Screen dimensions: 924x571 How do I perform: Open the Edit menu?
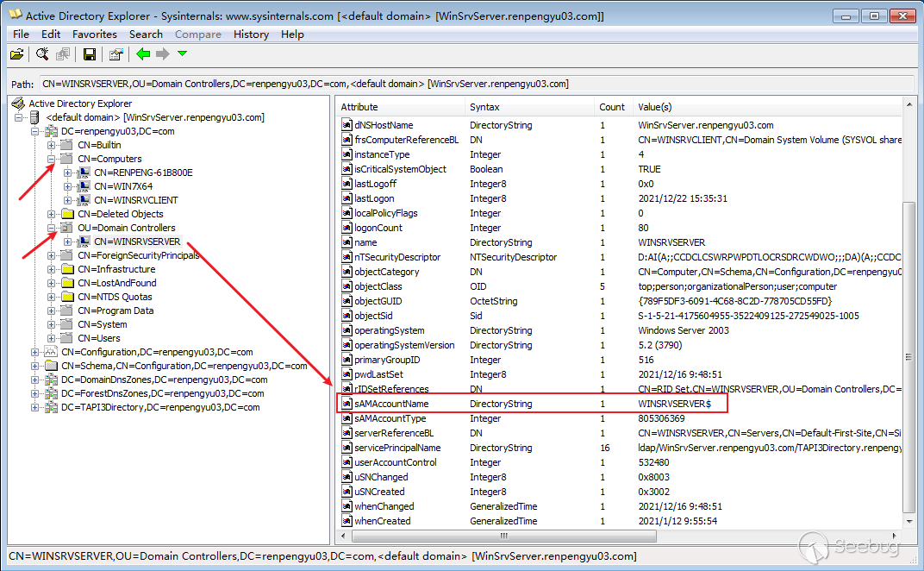[51, 35]
